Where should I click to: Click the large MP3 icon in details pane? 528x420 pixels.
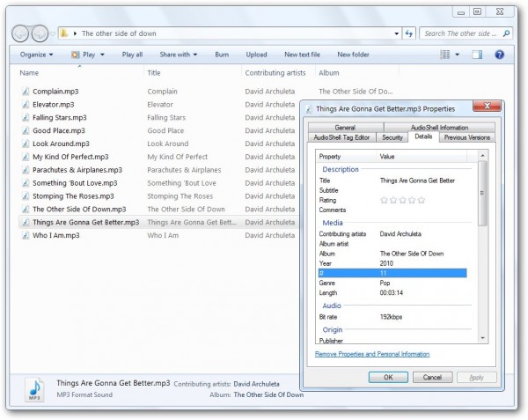tap(34, 390)
